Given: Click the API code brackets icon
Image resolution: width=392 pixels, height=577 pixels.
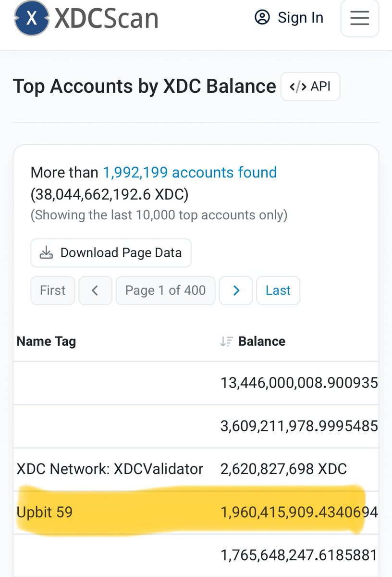Looking at the screenshot, I should [298, 87].
